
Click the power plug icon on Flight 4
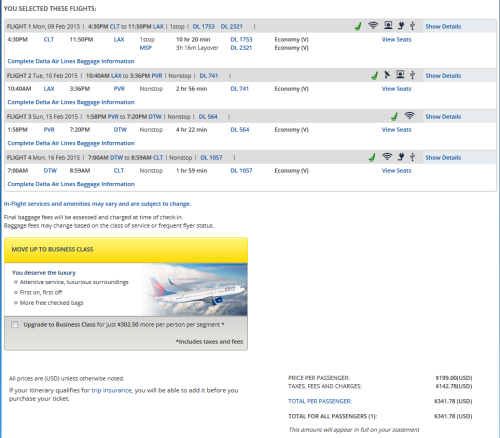click(x=401, y=156)
